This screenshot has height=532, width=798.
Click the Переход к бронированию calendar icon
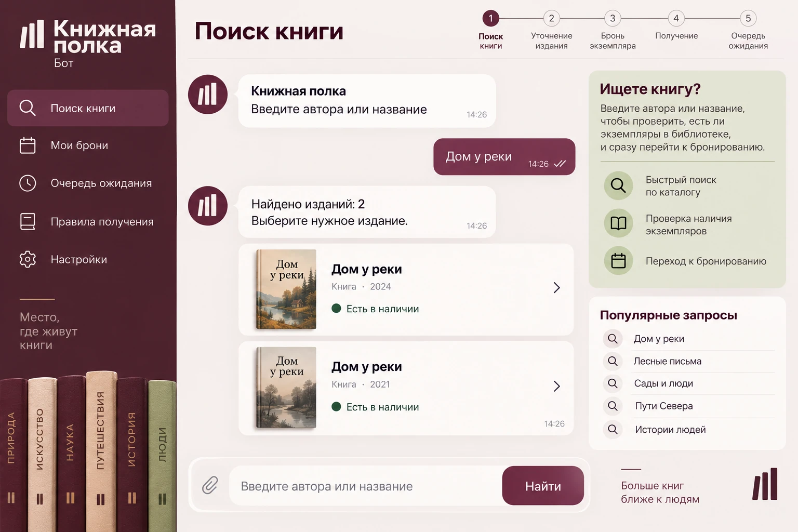pyautogui.click(x=618, y=261)
